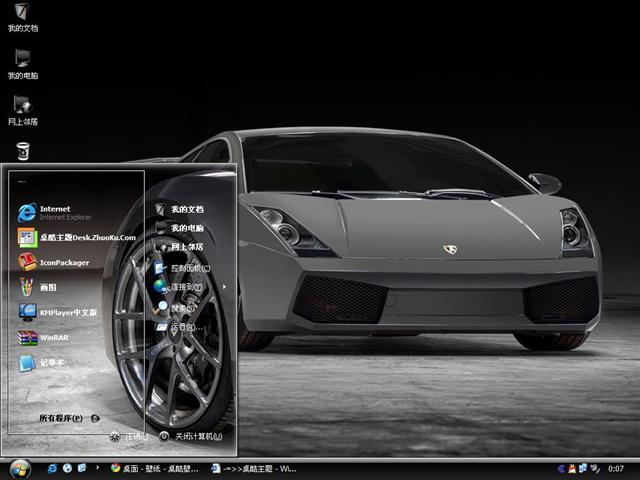The width and height of the screenshot is (640, 480).
Task: Open the Recycle Bin desktop icon
Action: tap(23, 151)
